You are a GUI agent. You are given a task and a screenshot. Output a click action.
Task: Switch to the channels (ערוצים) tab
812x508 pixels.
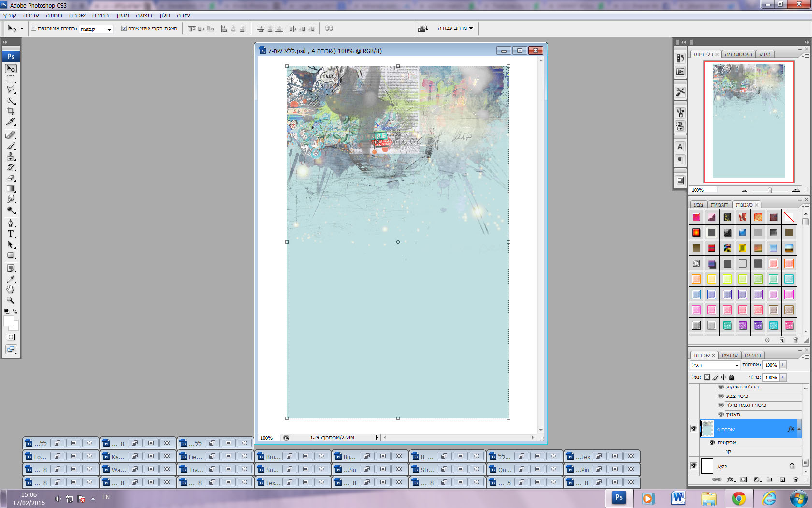(729, 355)
